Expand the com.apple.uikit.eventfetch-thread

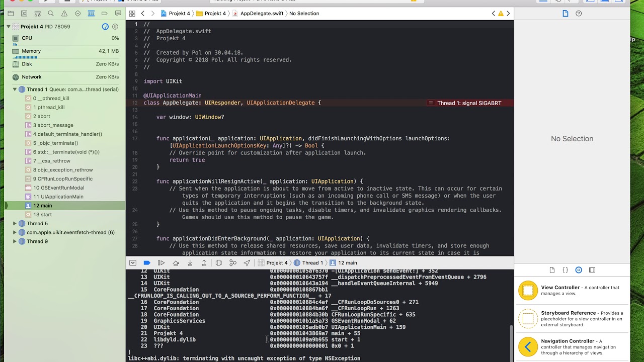[15, 233]
